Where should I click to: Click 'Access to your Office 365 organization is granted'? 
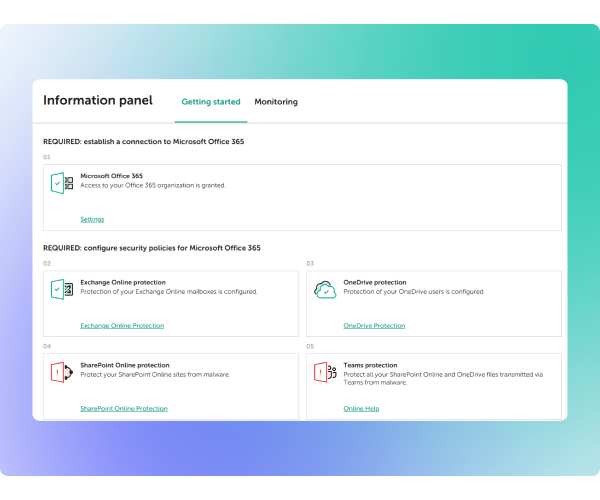coord(153,186)
